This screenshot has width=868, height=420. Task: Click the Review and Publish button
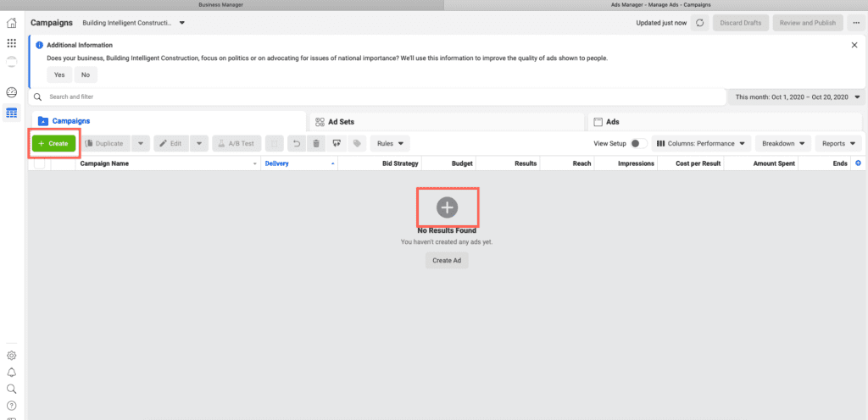[808, 23]
